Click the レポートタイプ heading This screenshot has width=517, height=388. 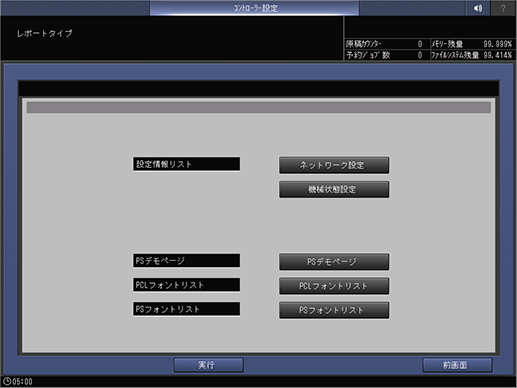[x=44, y=33]
